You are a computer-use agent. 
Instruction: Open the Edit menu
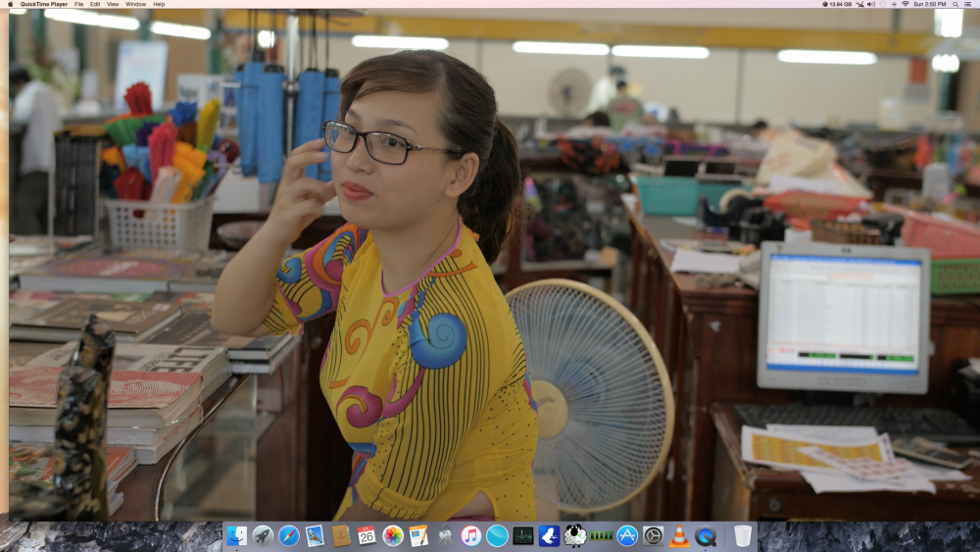tap(95, 4)
